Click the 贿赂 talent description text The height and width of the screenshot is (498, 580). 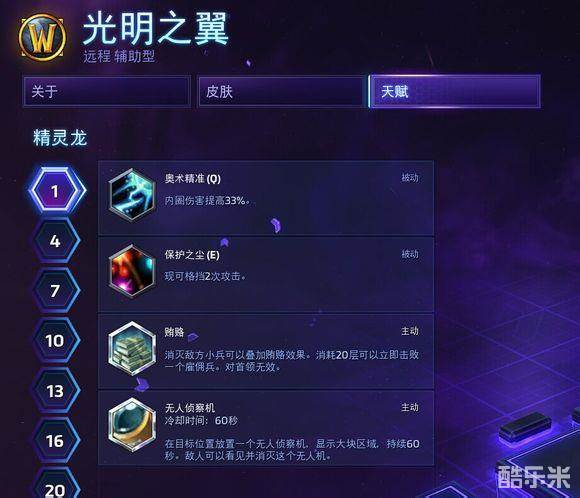291,361
